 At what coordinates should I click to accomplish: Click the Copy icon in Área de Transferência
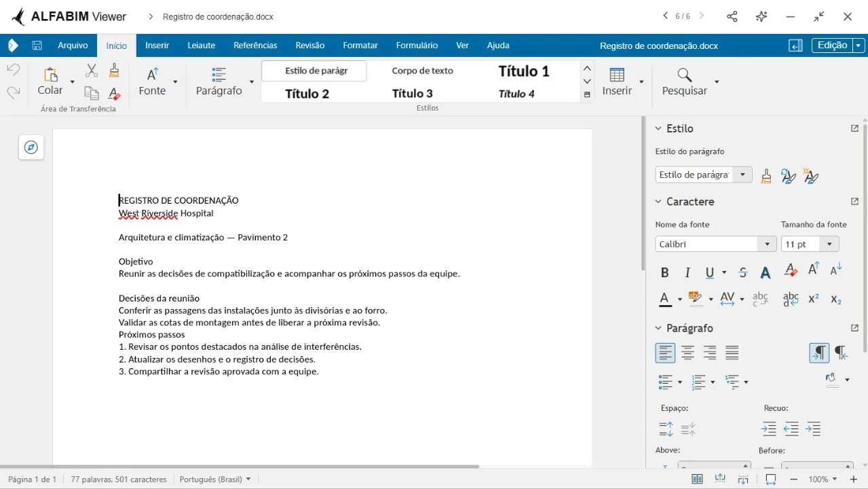pyautogui.click(x=91, y=93)
